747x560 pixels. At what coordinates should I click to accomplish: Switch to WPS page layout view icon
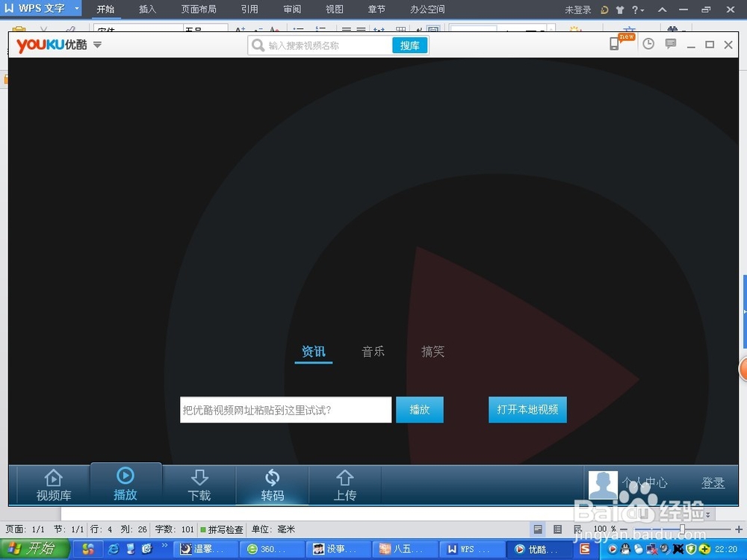(538, 529)
